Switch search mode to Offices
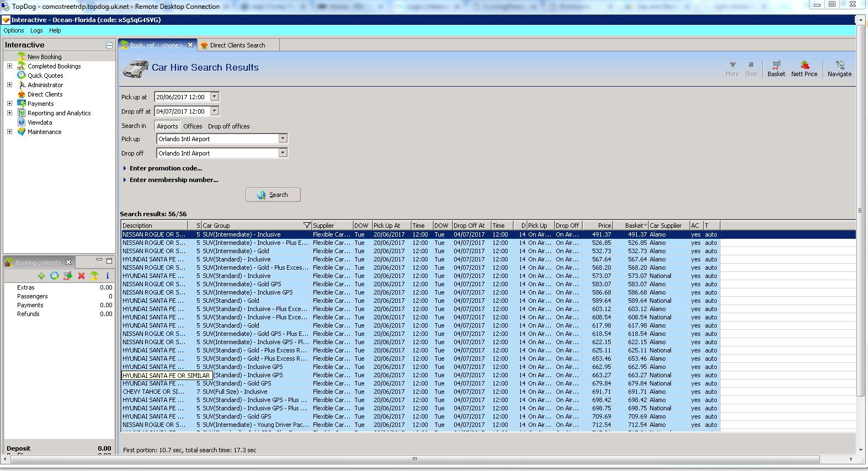This screenshot has width=868, height=471. pos(193,126)
